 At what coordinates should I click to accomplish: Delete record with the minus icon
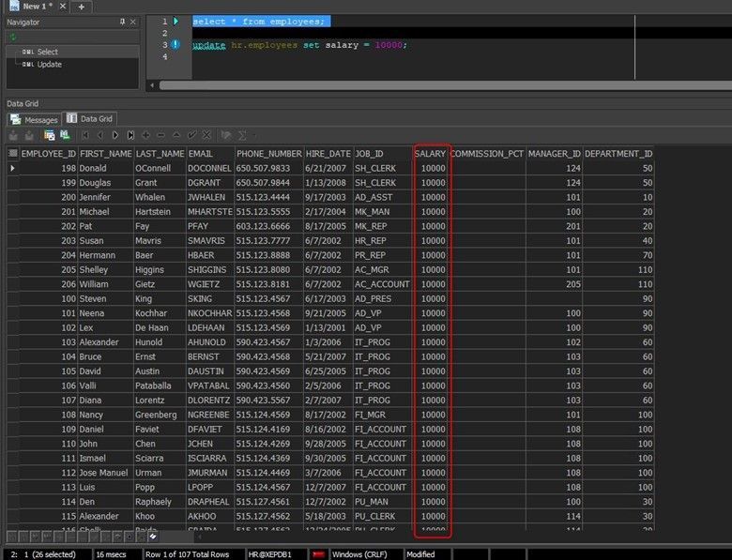coord(161,135)
